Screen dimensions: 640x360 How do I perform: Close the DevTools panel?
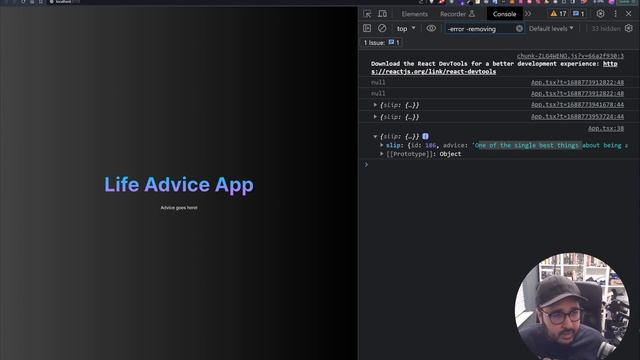pos(629,14)
